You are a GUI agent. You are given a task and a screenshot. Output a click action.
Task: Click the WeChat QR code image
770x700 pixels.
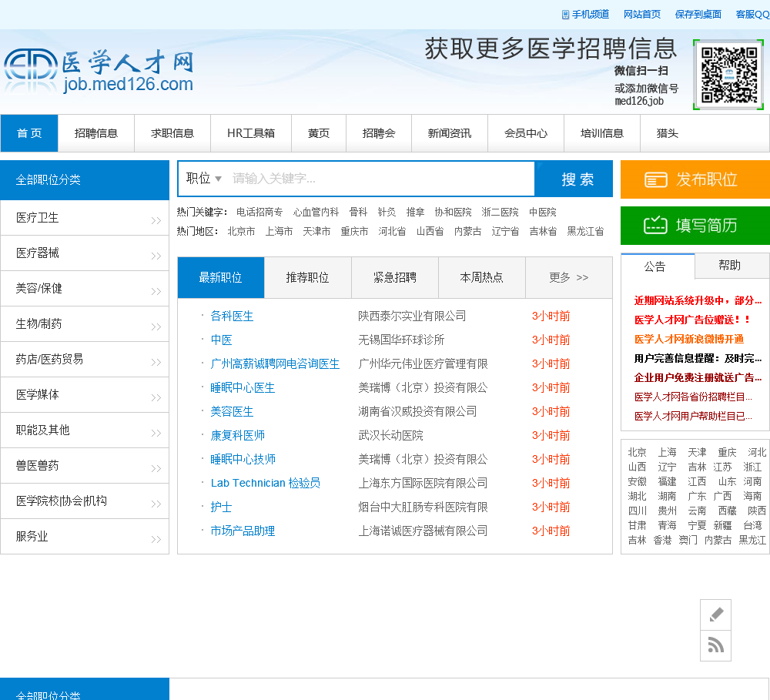728,75
